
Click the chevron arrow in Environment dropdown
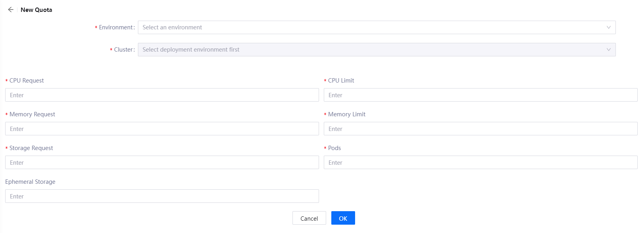point(608,27)
